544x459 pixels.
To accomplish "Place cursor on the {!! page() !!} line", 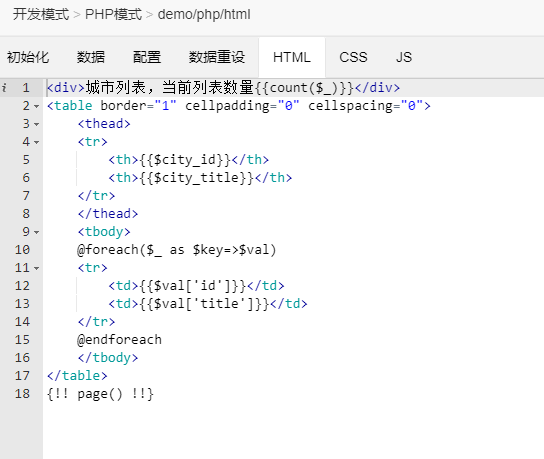I will click(x=100, y=394).
